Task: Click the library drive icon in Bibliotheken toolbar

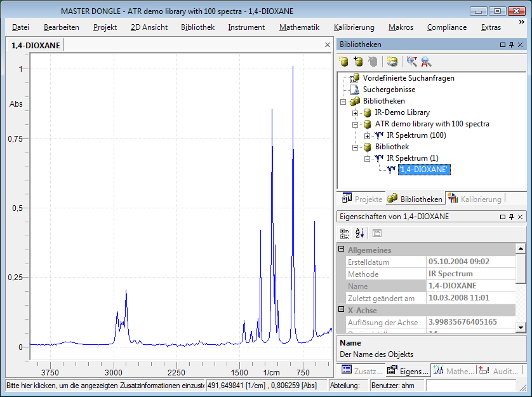Action: (393, 62)
